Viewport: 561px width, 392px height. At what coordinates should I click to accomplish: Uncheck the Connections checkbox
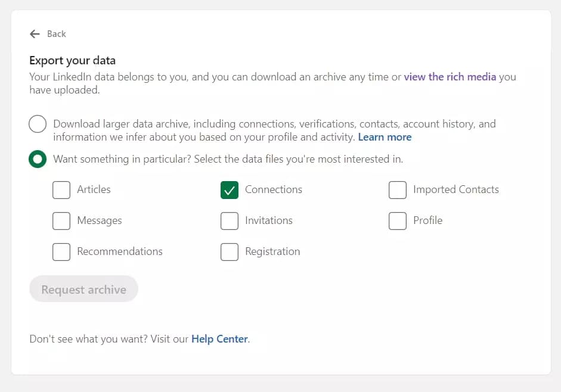pos(230,189)
